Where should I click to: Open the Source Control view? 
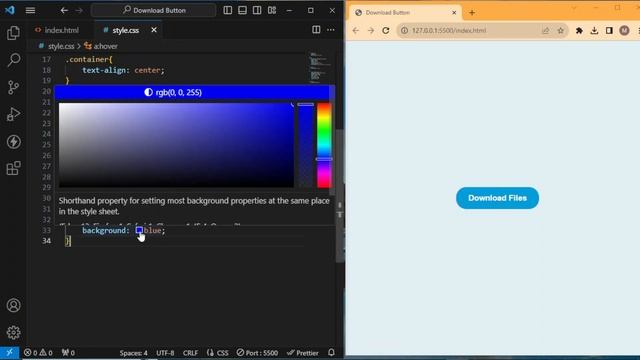pyautogui.click(x=13, y=87)
